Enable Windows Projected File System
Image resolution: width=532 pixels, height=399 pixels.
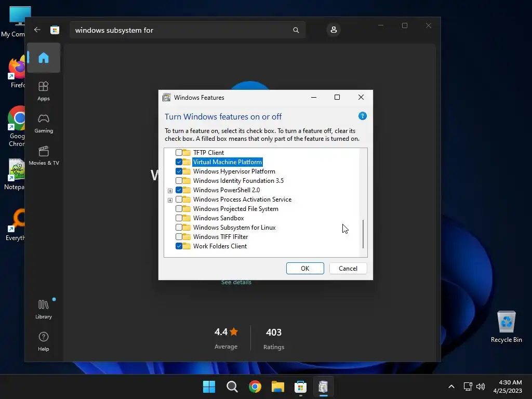(x=179, y=209)
